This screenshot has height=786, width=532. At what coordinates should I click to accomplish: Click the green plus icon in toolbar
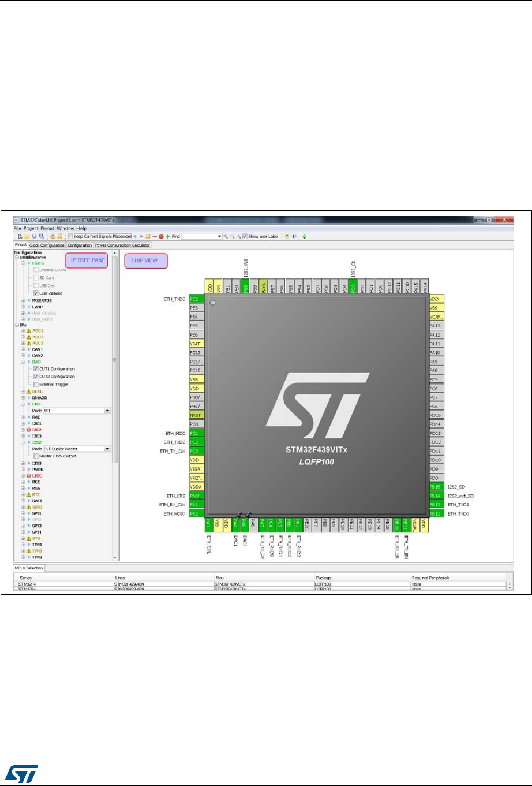[167, 236]
